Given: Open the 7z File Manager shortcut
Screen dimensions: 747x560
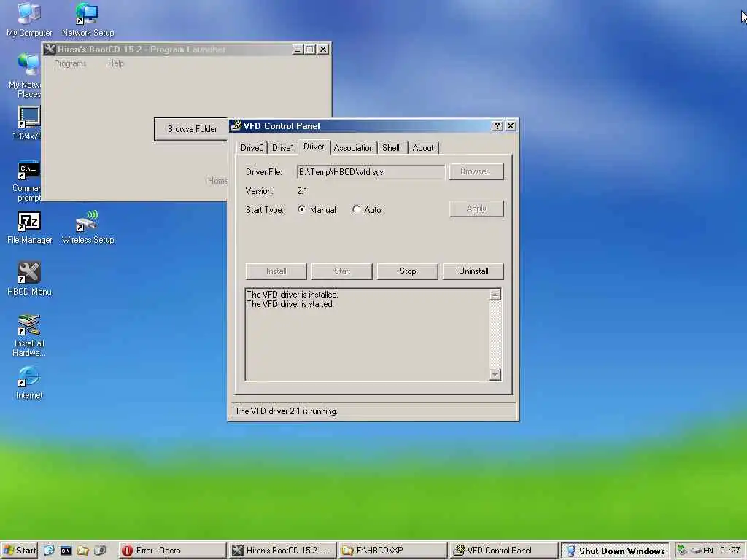Looking at the screenshot, I should pos(29,227).
